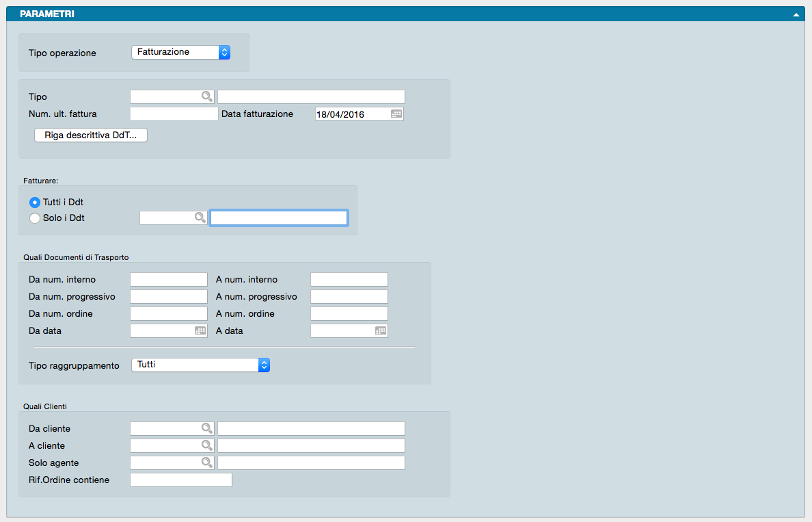Click the A num. progressivo field

click(349, 297)
